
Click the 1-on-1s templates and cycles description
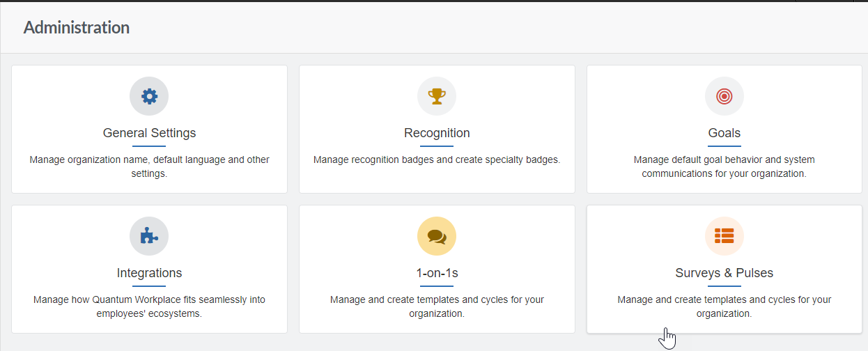(x=437, y=306)
